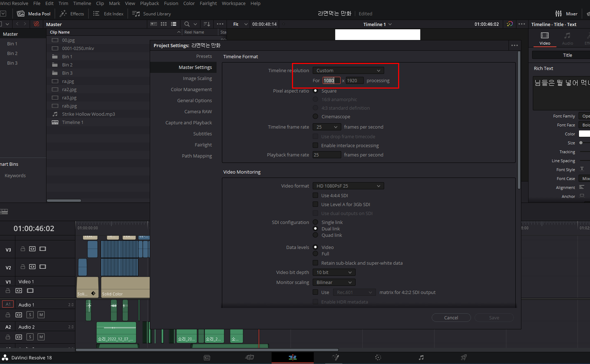
Task: Open the Timeline frame rate dropdown
Action: click(327, 127)
